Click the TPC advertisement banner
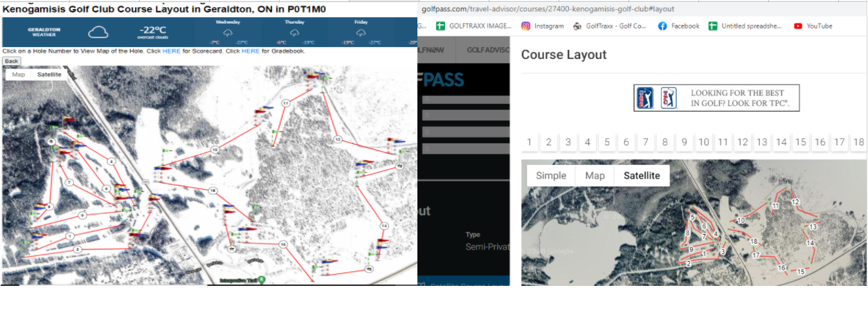Screen dimensions: 868x333 716,98
